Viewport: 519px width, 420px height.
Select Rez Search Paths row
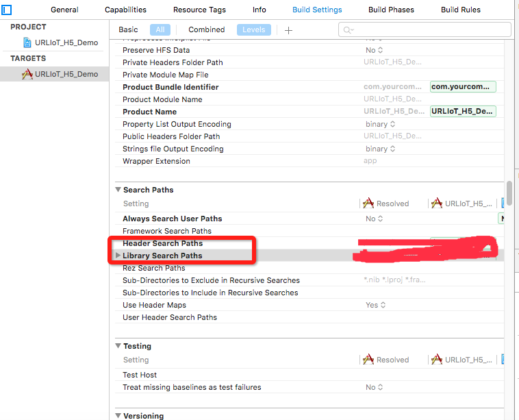(x=309, y=268)
